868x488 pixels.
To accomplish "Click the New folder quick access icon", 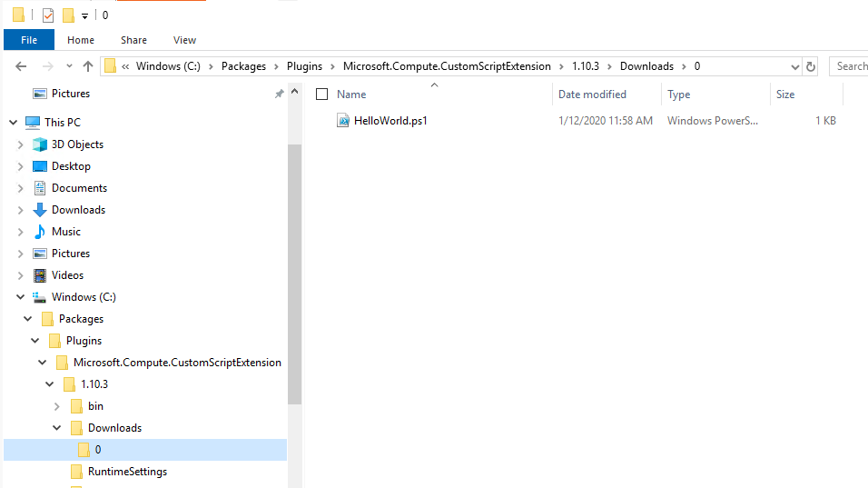I will (68, 15).
